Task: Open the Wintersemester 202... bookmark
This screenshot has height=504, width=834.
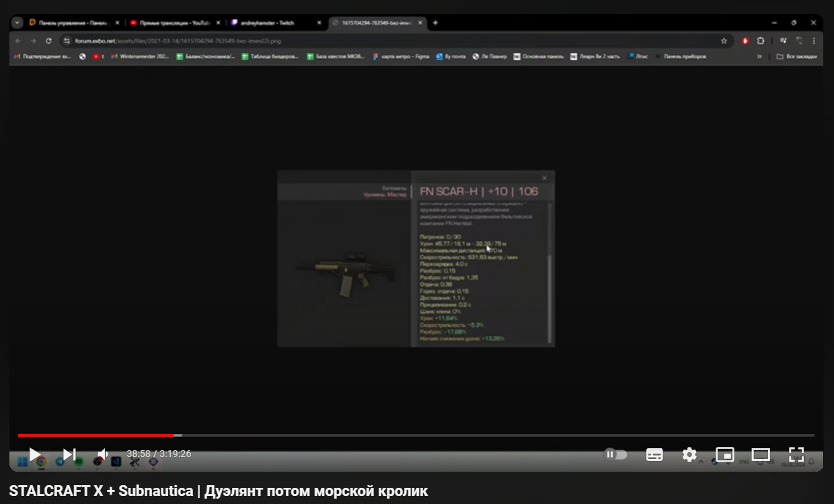Action: pyautogui.click(x=141, y=56)
